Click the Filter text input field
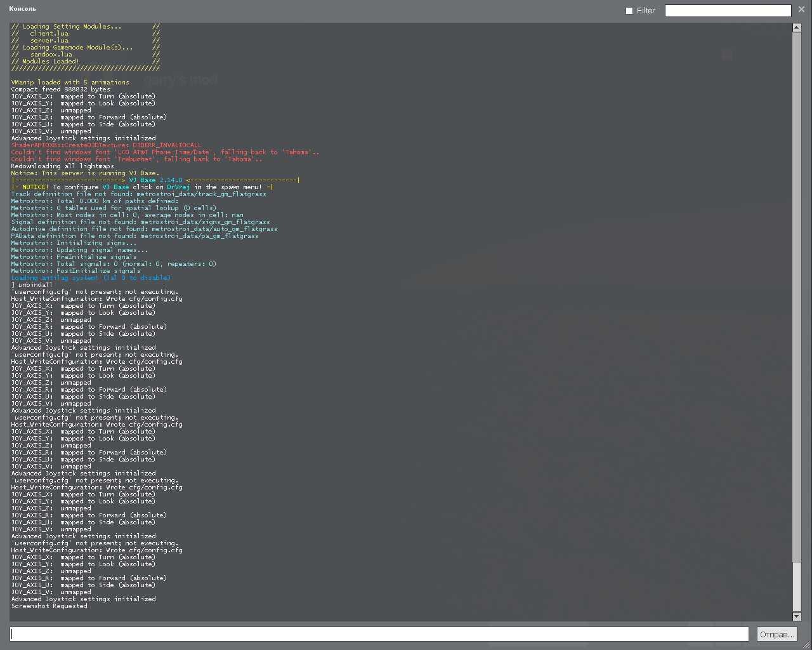 point(728,11)
